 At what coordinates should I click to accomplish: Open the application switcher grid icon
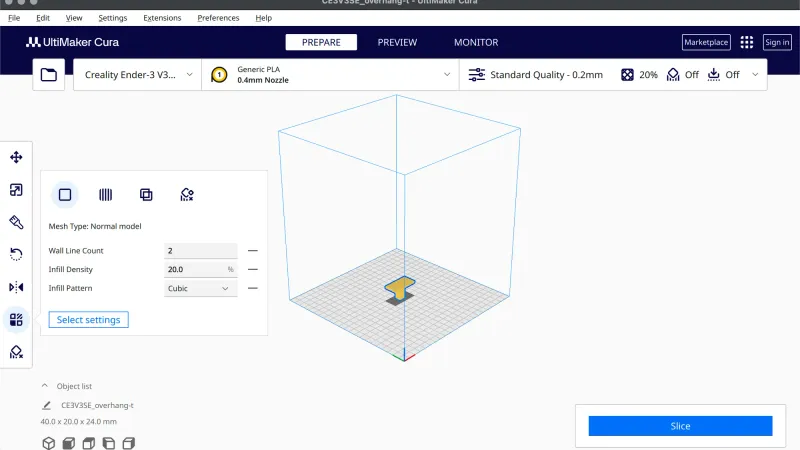[x=746, y=42]
